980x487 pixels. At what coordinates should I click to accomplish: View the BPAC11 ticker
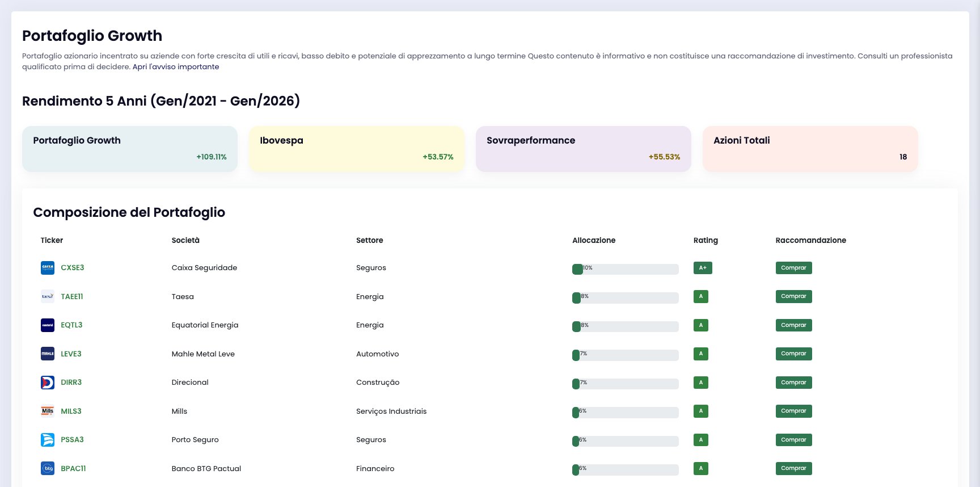73,468
